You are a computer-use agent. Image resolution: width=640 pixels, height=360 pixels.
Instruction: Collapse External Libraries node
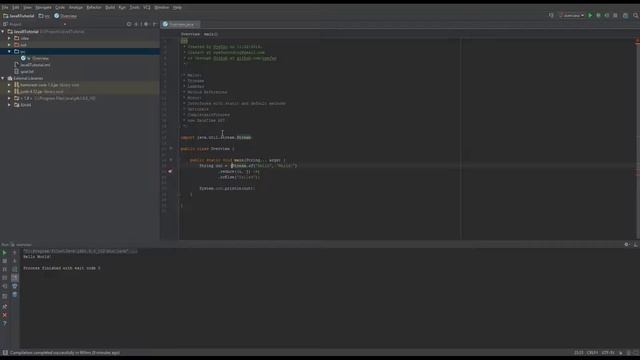click(3, 78)
